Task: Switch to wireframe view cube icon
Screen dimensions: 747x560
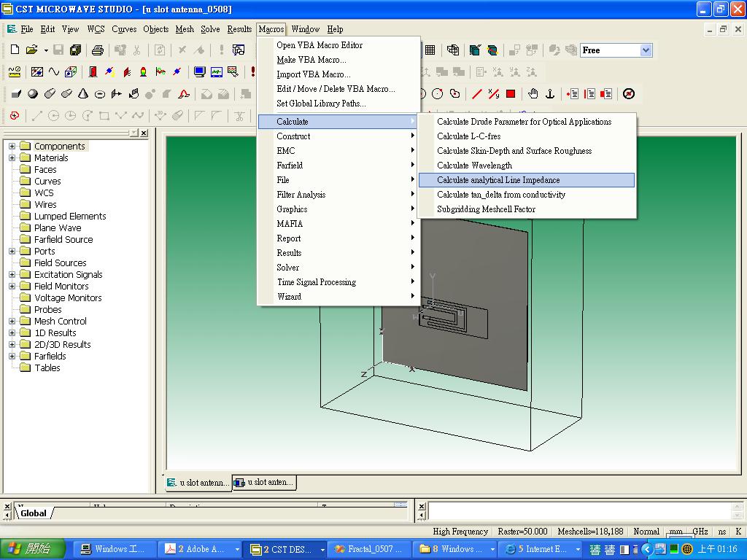Action: [x=453, y=50]
